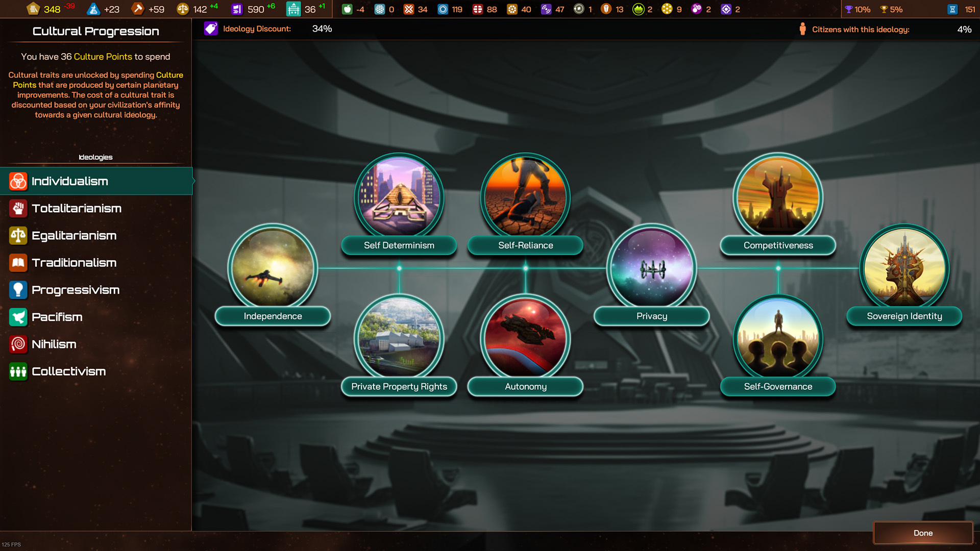Select the Totalitarianism fist icon

pos(18,208)
